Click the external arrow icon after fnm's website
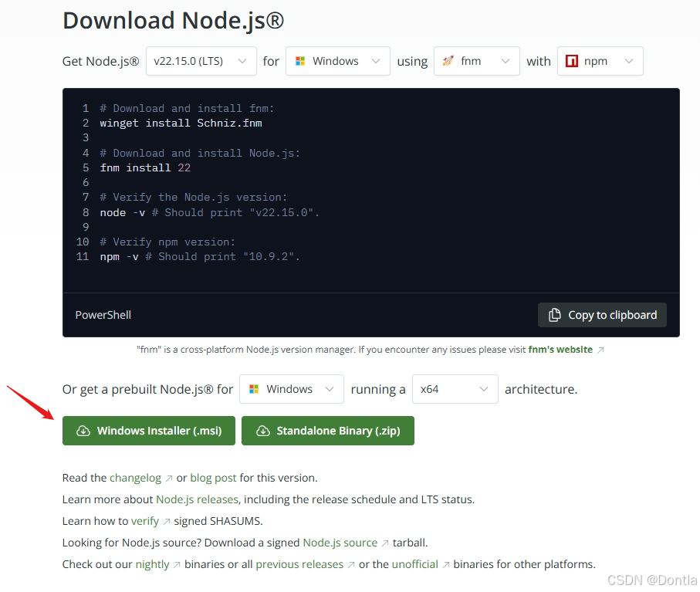700x592 pixels. point(601,350)
